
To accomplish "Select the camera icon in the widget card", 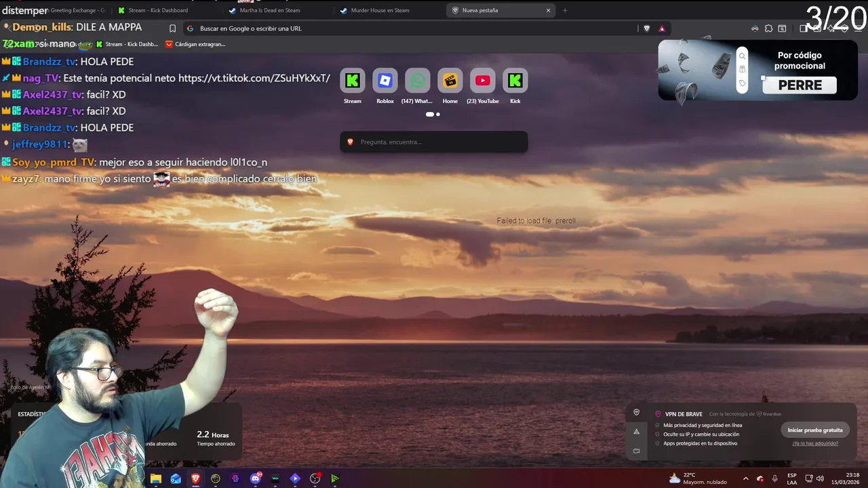I will pos(636,451).
